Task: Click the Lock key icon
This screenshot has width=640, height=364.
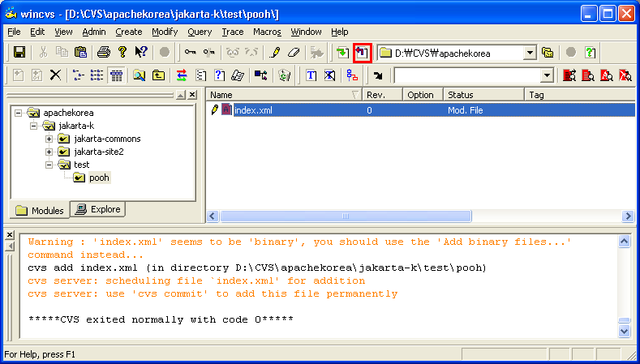Action: 190,53
